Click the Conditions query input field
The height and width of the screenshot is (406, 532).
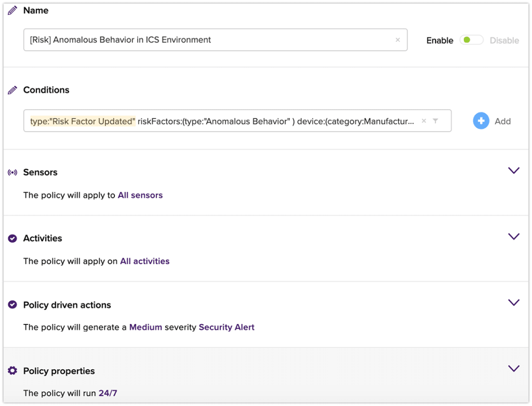pos(237,121)
